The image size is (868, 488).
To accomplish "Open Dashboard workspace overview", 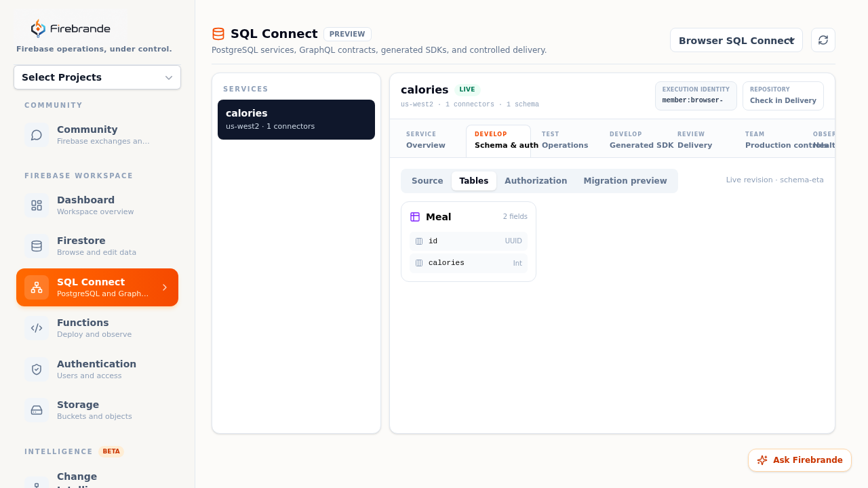I will (x=97, y=205).
